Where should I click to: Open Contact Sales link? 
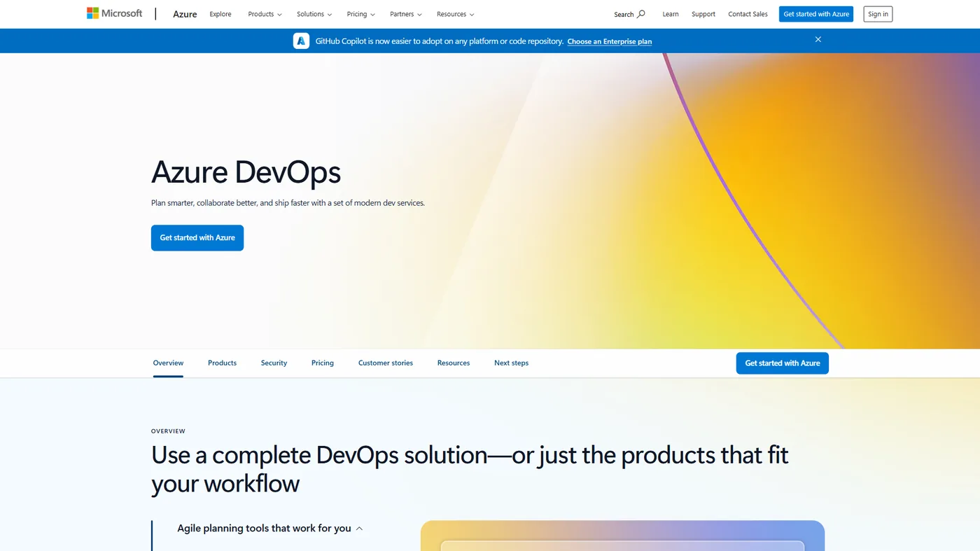pos(748,14)
